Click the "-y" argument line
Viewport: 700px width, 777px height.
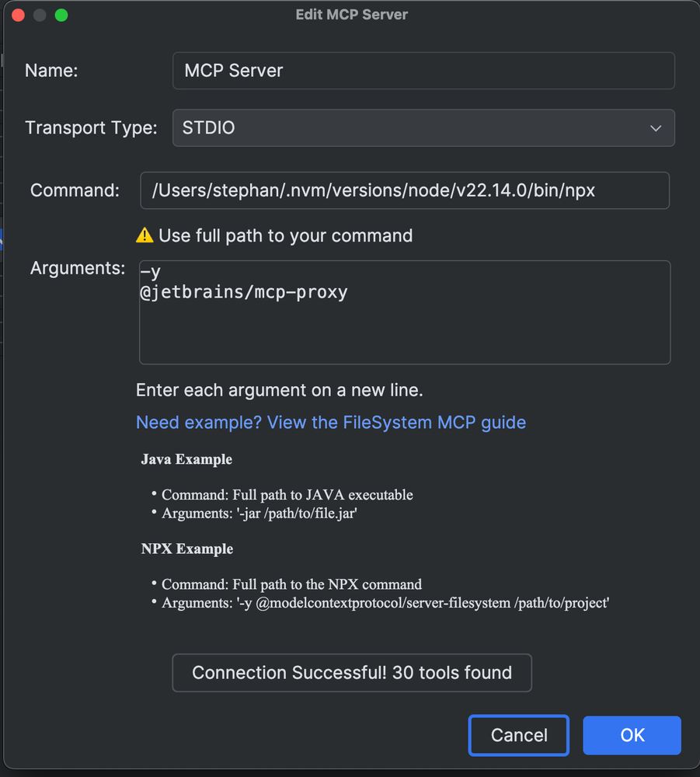[x=151, y=271]
